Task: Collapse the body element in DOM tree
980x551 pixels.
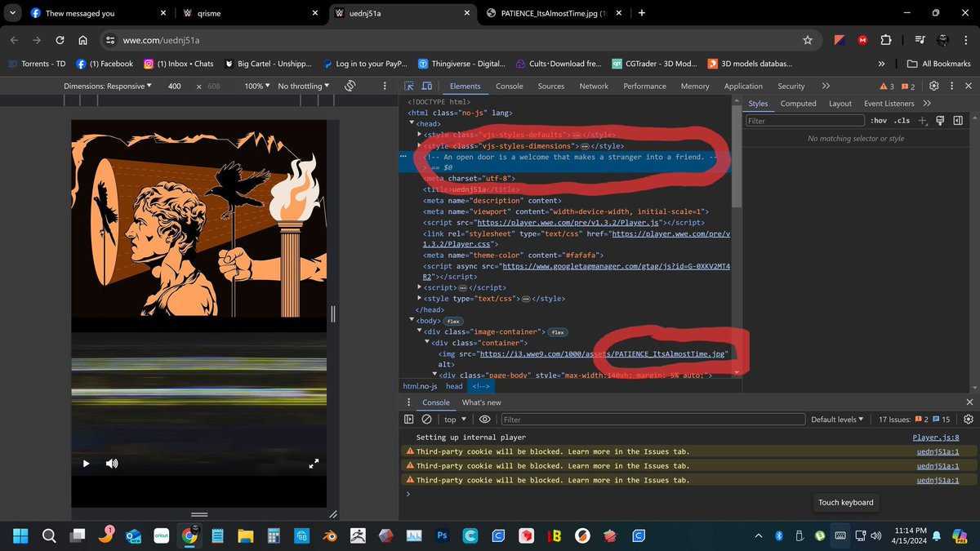Action: 412,321
